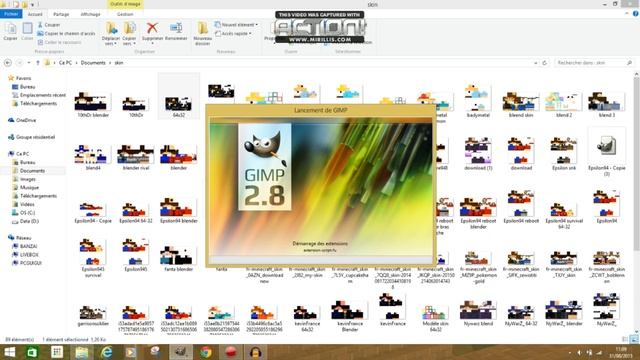The image size is (640, 360).
Task: Click Copier le chemin d'accès
Action: (x=66, y=33)
